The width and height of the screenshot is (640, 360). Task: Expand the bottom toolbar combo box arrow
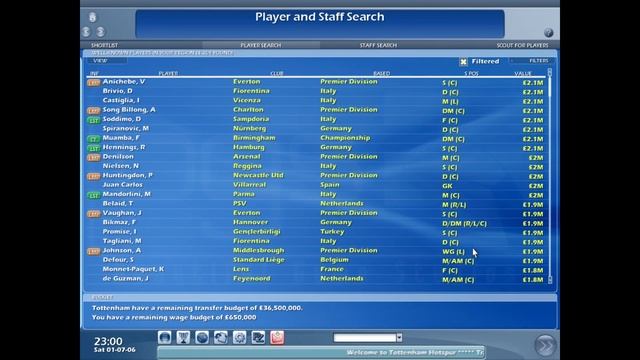(399, 338)
